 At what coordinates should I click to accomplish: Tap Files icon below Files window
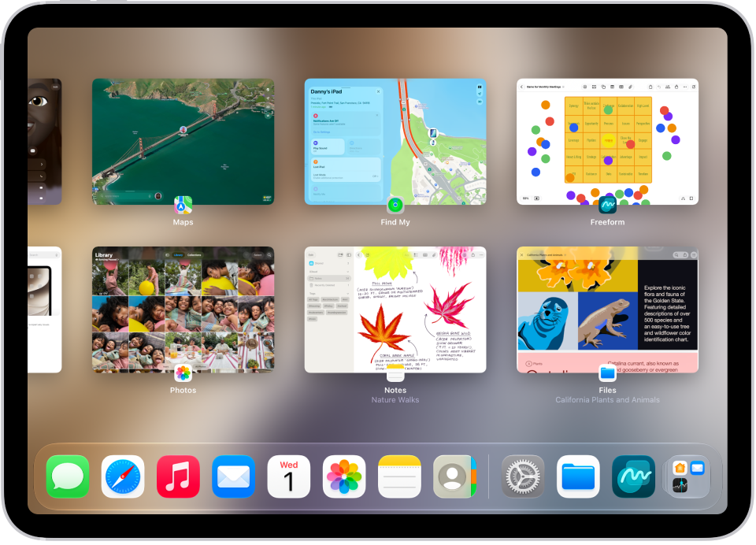coord(607,373)
